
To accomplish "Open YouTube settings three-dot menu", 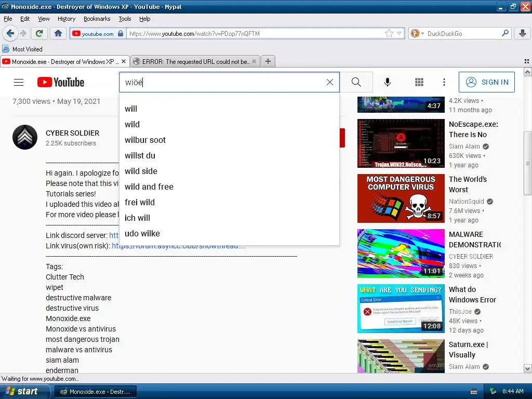I will pyautogui.click(x=444, y=82).
